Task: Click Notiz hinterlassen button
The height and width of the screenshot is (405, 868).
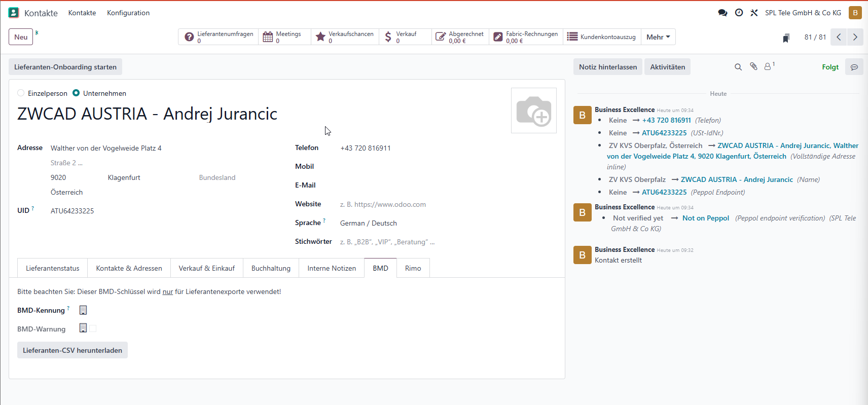Action: tap(608, 67)
